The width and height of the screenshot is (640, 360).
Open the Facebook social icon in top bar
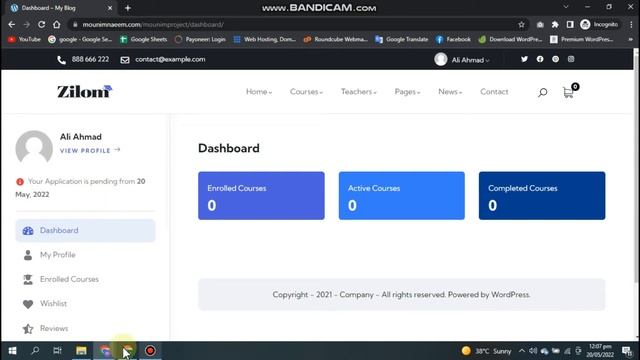pos(540,59)
